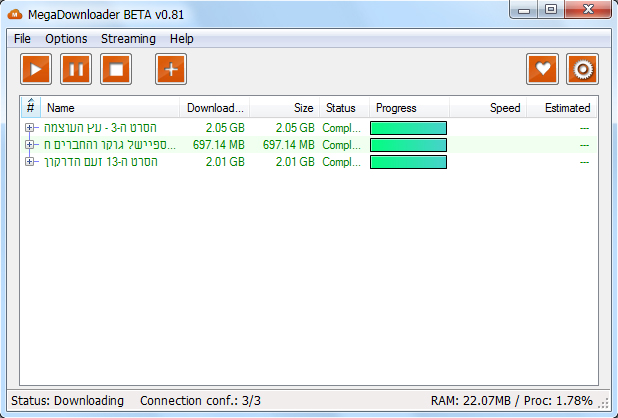Click the MegaDownloader cloud icon in title bar
Viewport: 618px width, 418px height.
15,15
